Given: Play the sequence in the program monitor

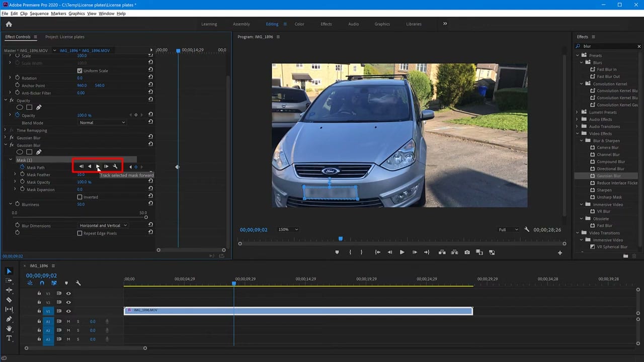Looking at the screenshot, I should pos(401,252).
